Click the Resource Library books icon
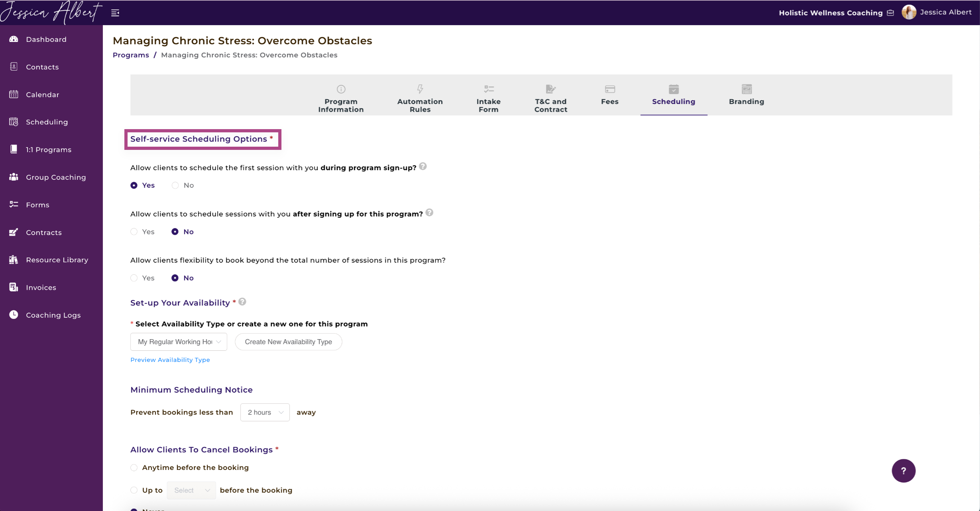Viewport: 980px width, 511px height. [14, 260]
